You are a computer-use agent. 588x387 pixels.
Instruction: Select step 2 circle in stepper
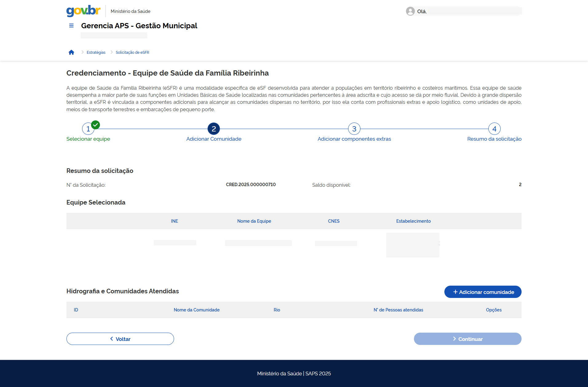[x=214, y=129]
